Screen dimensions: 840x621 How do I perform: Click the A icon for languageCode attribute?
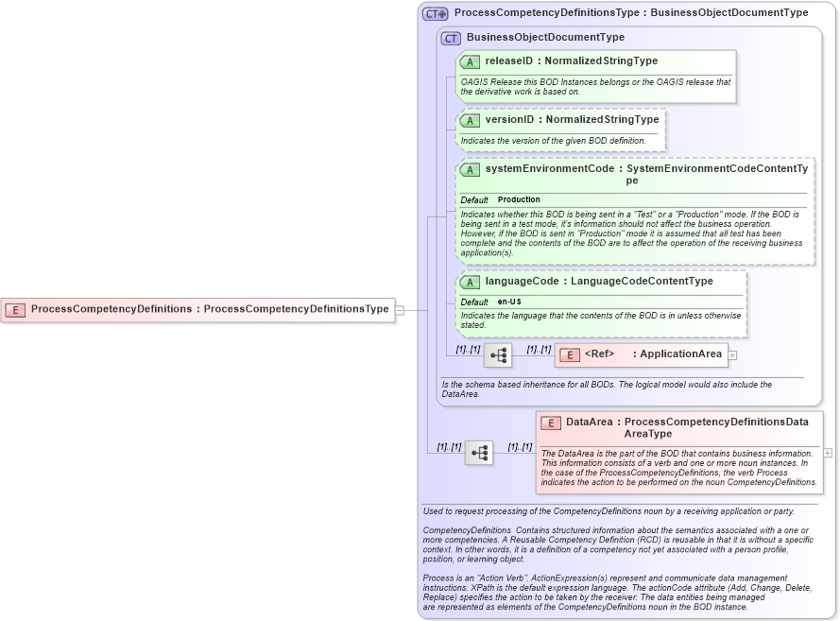pyautogui.click(x=470, y=281)
